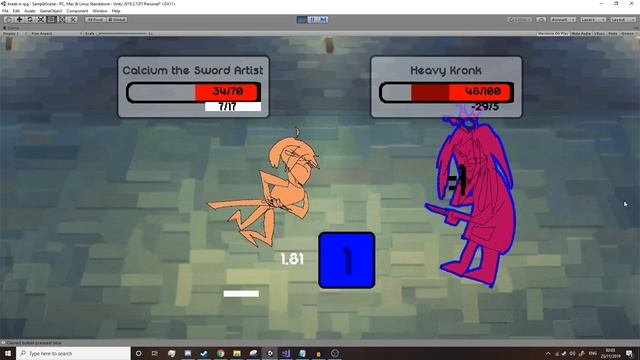Open the cloud Services button
Viewport: 640px width, 360px height.
point(541,20)
